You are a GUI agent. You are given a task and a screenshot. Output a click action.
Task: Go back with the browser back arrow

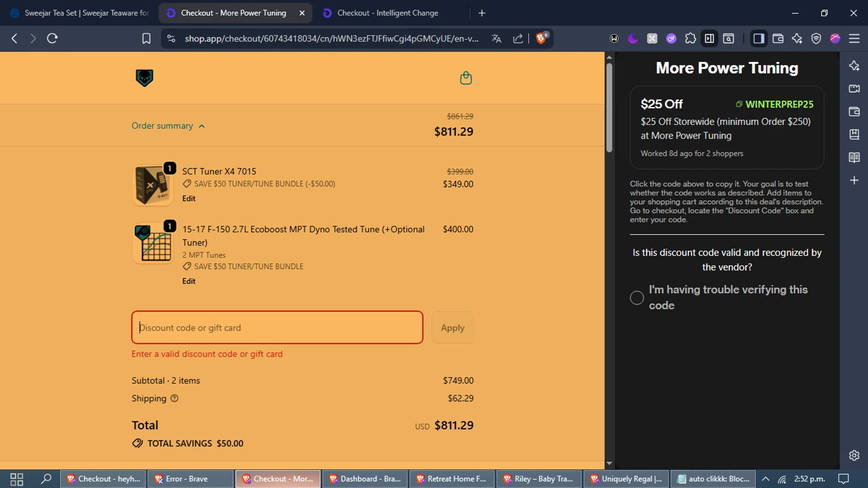point(14,38)
